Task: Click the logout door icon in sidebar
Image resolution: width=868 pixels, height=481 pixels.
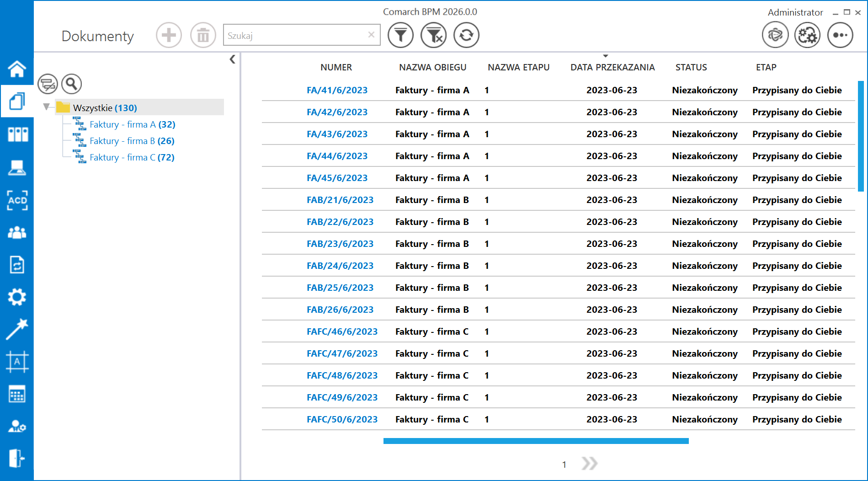Action: coord(17,458)
